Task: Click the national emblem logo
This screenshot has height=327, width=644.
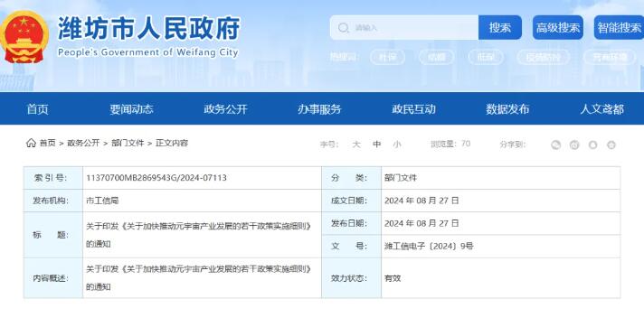Action: click(x=24, y=36)
